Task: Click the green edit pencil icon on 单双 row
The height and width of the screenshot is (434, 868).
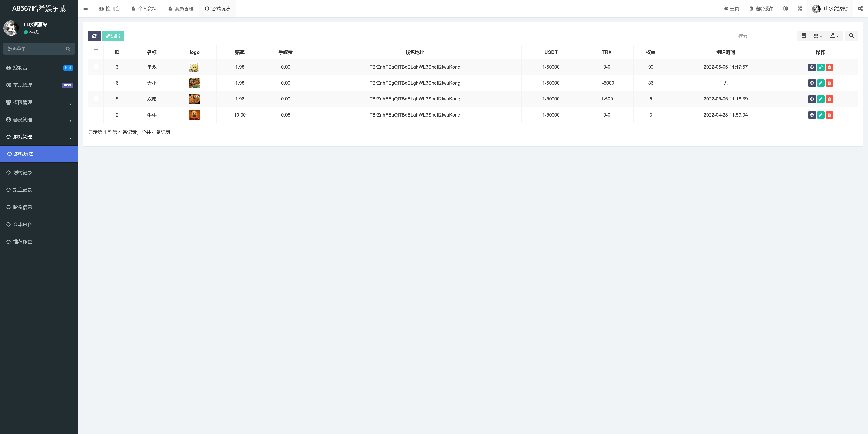Action: tap(821, 67)
